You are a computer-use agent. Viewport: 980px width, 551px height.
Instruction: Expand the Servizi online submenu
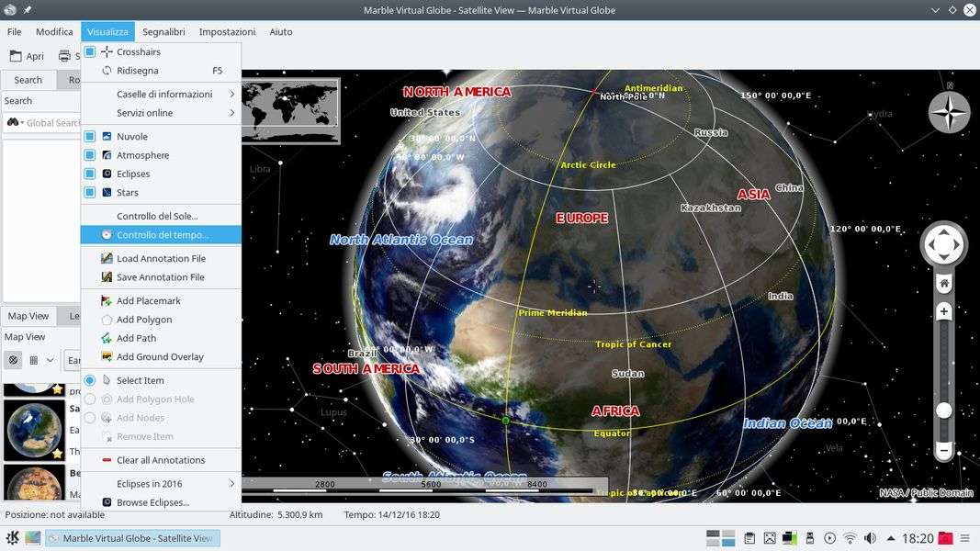point(144,113)
